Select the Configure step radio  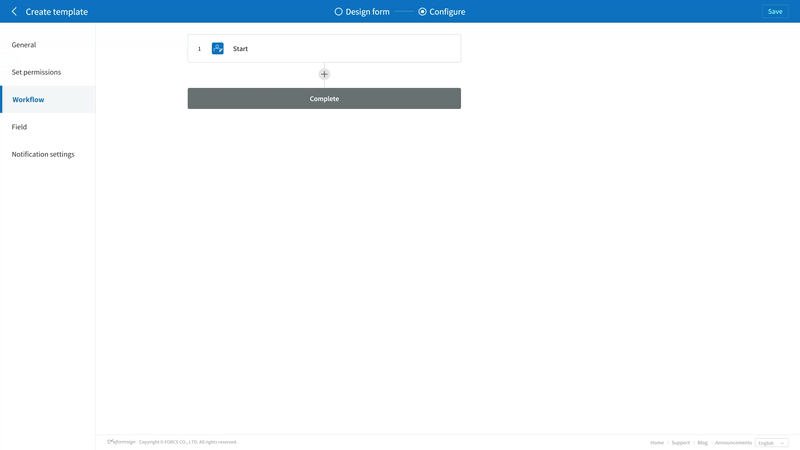422,11
